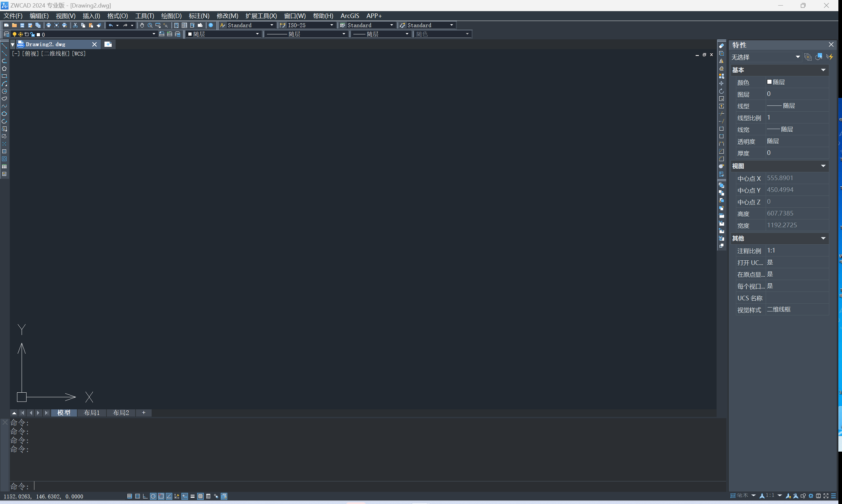The height and width of the screenshot is (504, 842).
Task: Select the Rotate tool in modify toolbar
Action: tap(721, 91)
